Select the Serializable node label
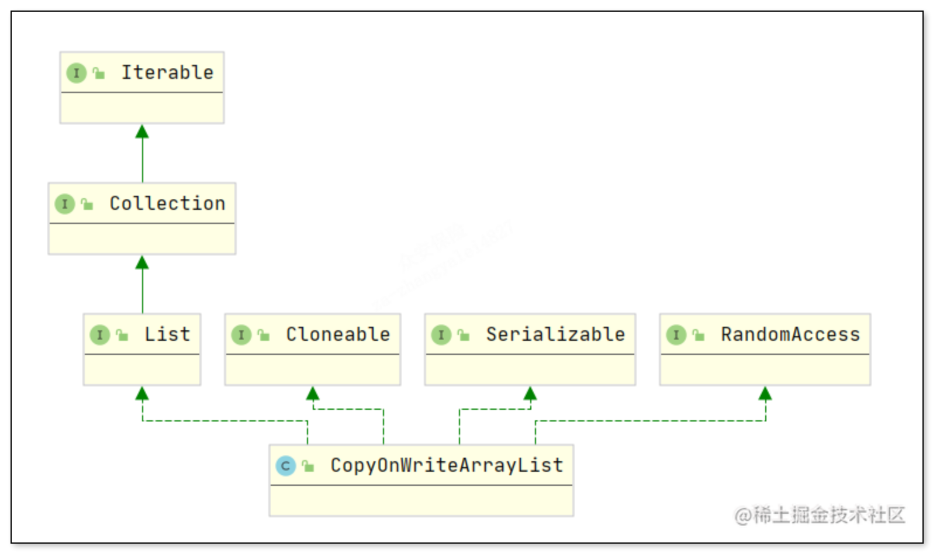This screenshot has width=940, height=560. 555,334
